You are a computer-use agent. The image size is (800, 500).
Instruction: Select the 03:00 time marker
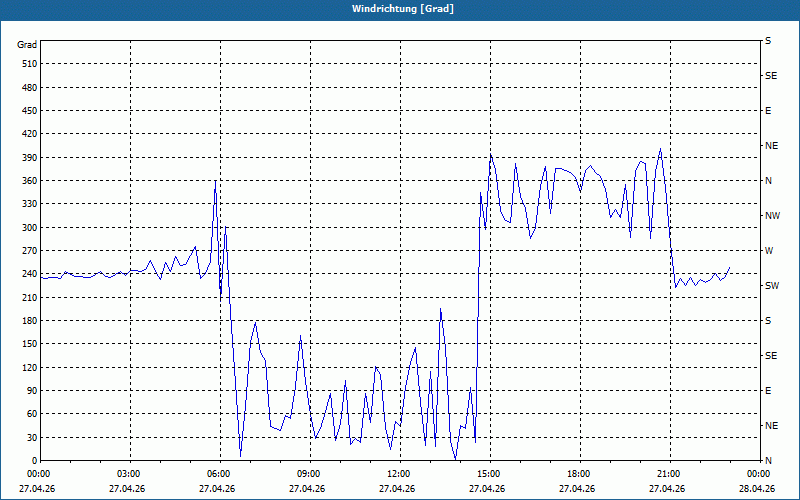[129, 474]
